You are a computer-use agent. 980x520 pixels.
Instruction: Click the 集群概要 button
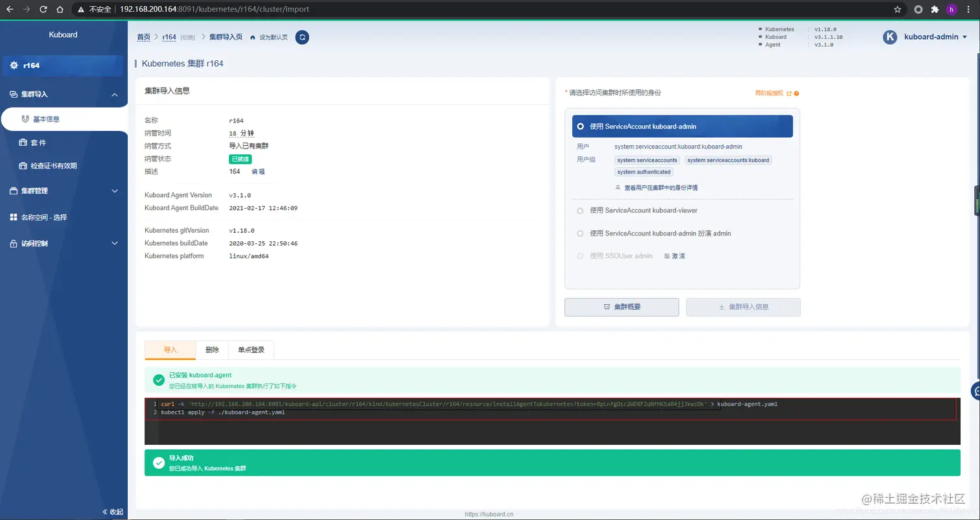pyautogui.click(x=622, y=307)
